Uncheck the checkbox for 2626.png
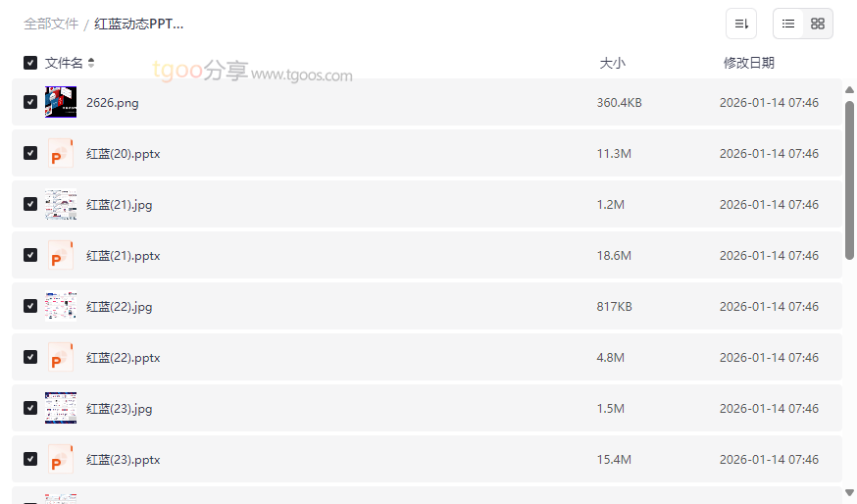The height and width of the screenshot is (504, 857). click(30, 102)
